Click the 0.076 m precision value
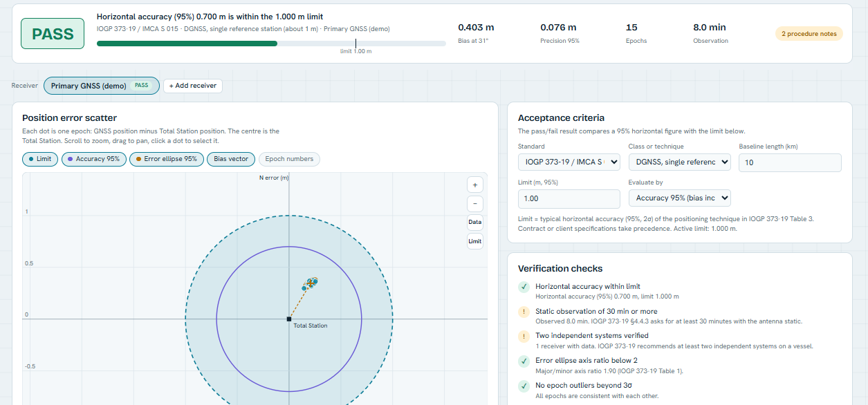The image size is (868, 405). coord(558,28)
